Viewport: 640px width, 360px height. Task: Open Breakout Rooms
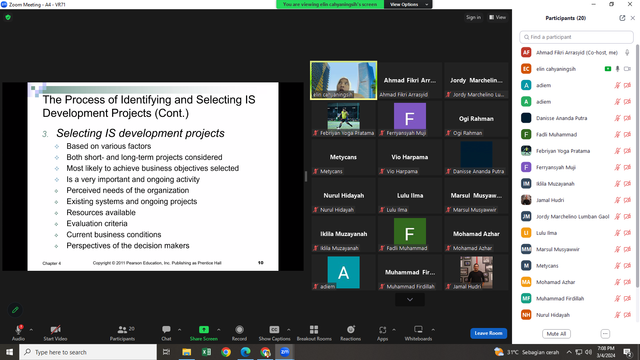tap(314, 332)
